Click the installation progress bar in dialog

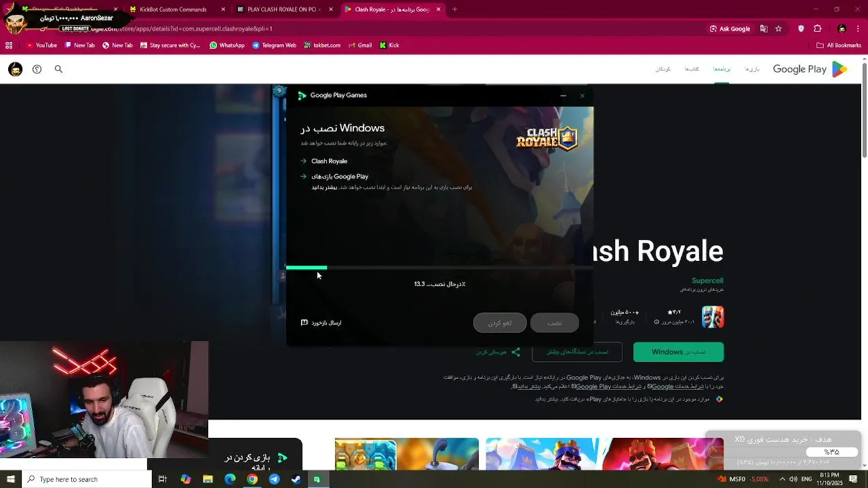pos(439,268)
